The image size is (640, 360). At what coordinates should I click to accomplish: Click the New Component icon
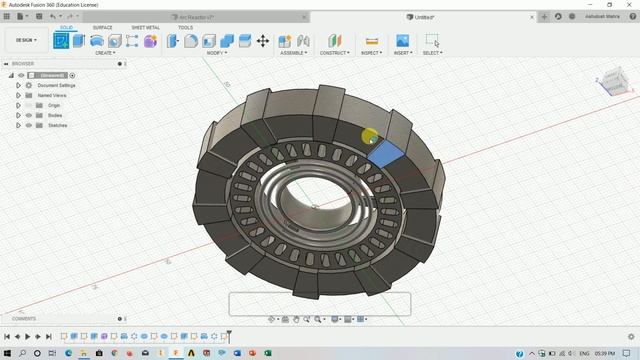click(285, 41)
